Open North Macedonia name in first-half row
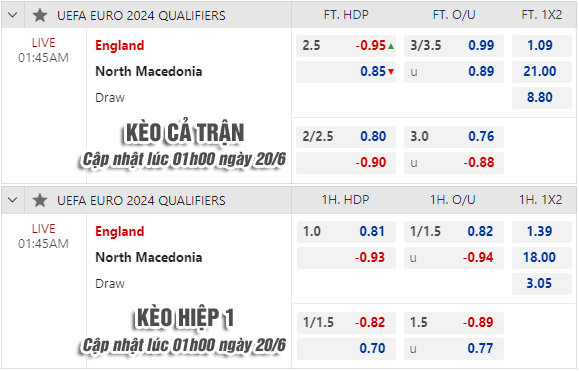The height and width of the screenshot is (371, 579). click(x=149, y=257)
